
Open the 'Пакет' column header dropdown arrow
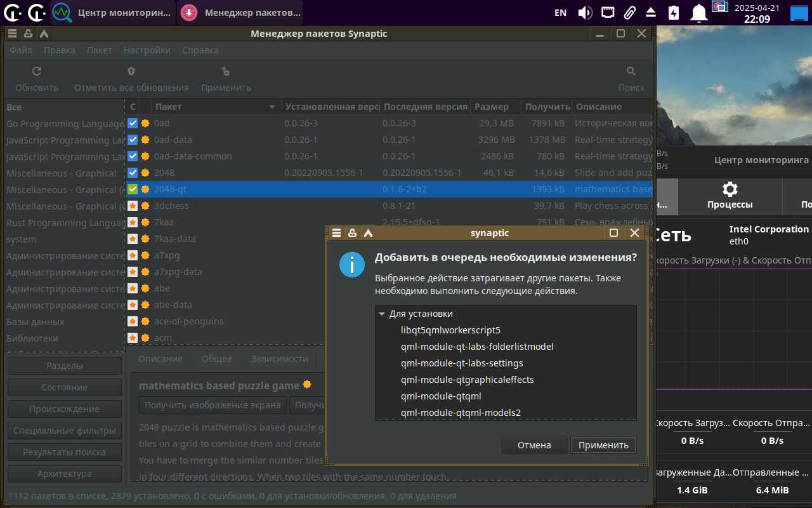coord(272,107)
